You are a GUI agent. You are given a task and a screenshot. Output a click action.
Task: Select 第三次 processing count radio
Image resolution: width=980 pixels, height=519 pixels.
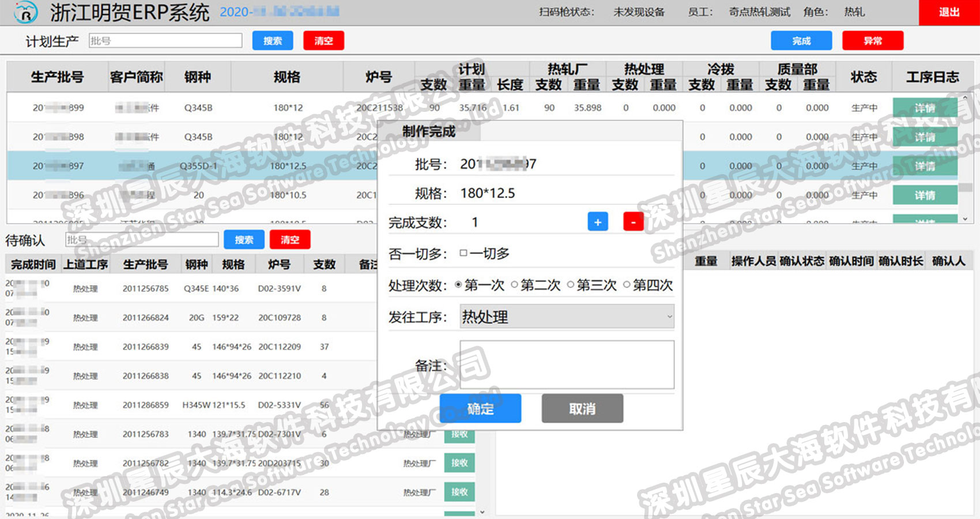[570, 285]
